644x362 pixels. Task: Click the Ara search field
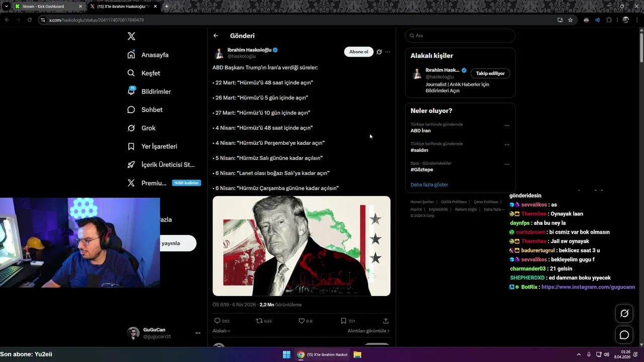pos(460,36)
